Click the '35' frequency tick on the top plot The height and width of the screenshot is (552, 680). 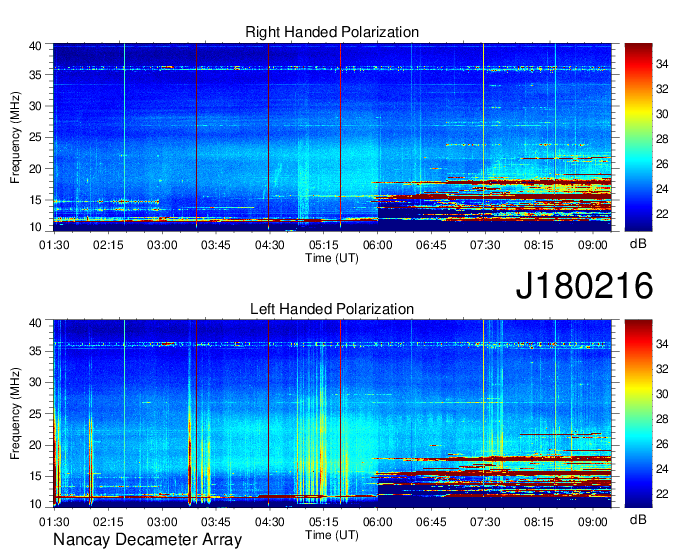pyautogui.click(x=35, y=75)
